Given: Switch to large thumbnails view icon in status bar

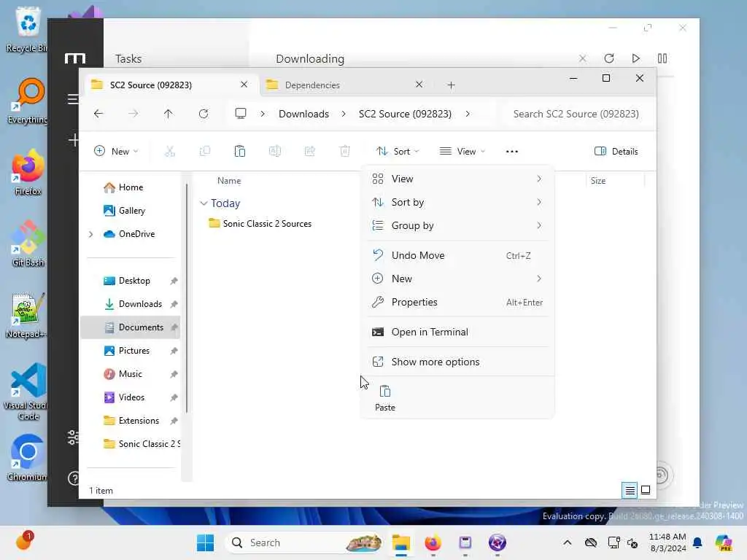Looking at the screenshot, I should pos(646,490).
